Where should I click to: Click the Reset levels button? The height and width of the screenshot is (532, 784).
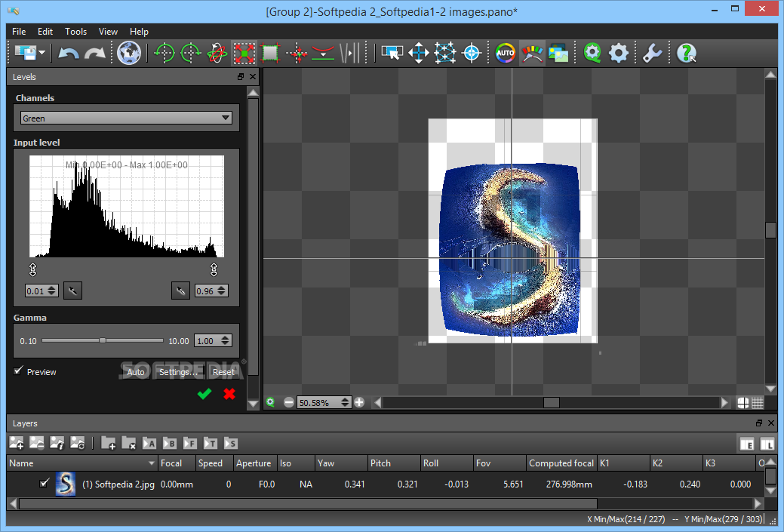coord(223,371)
